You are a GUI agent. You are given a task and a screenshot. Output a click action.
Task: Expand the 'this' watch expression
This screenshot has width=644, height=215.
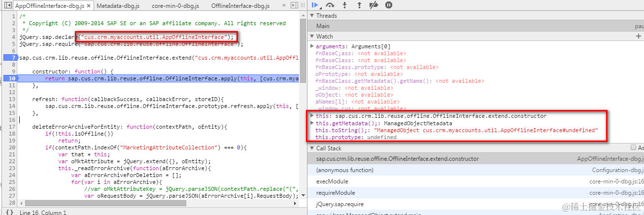(312, 116)
